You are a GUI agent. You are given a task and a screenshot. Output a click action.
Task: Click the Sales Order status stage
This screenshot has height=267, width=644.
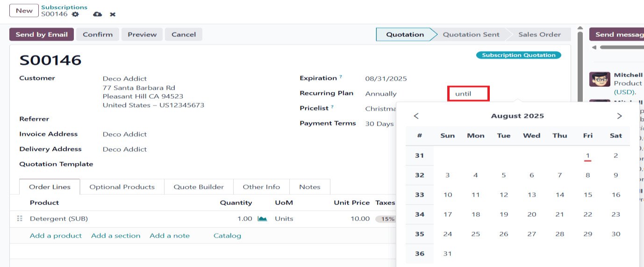(x=539, y=35)
